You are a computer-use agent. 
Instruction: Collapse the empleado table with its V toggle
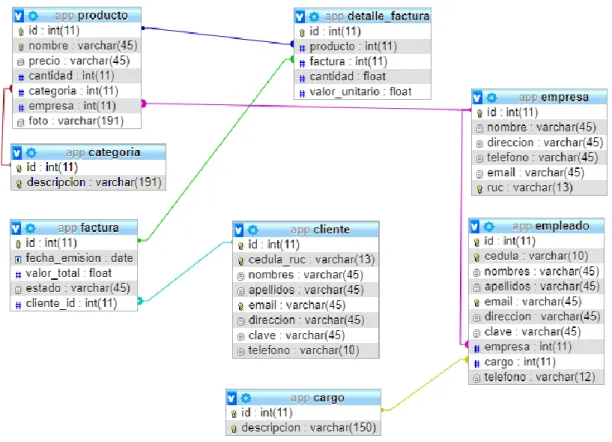pos(475,226)
